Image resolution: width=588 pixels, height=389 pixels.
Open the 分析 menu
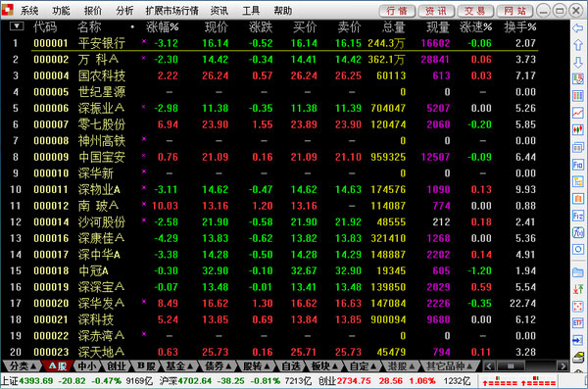click(x=124, y=11)
